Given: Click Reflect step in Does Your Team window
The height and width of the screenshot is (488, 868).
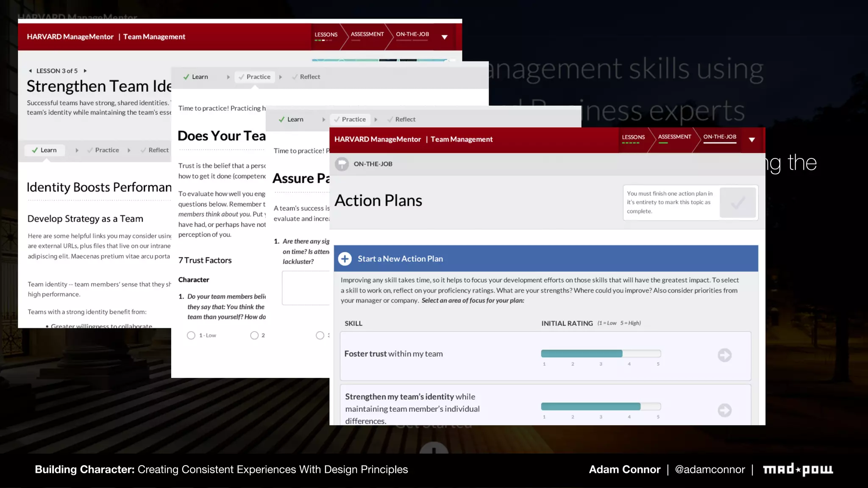Looking at the screenshot, I should [306, 77].
